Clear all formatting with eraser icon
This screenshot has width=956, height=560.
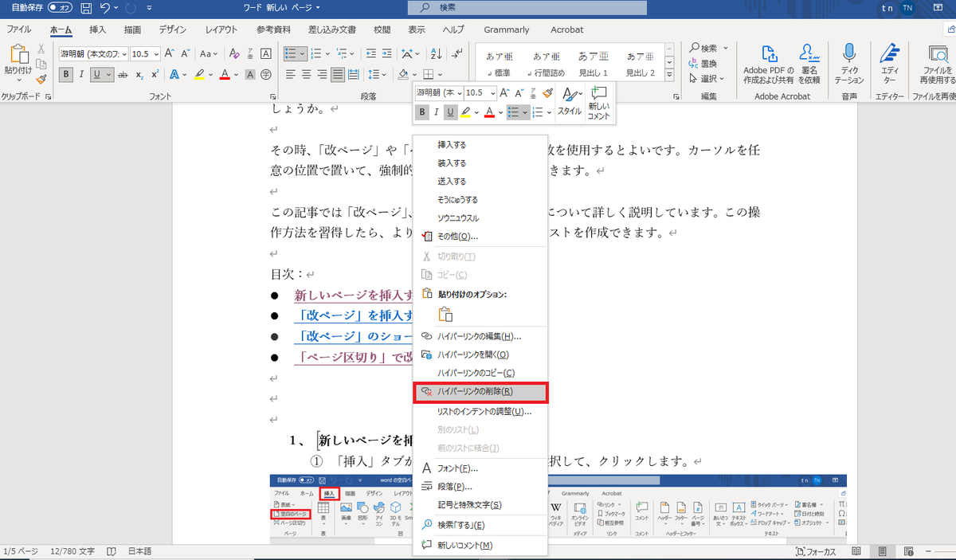tap(234, 54)
